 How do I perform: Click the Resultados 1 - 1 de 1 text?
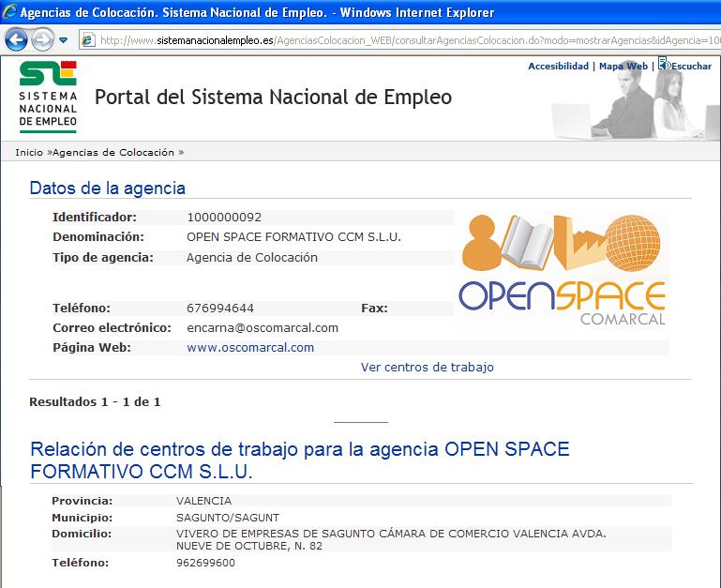(x=95, y=402)
